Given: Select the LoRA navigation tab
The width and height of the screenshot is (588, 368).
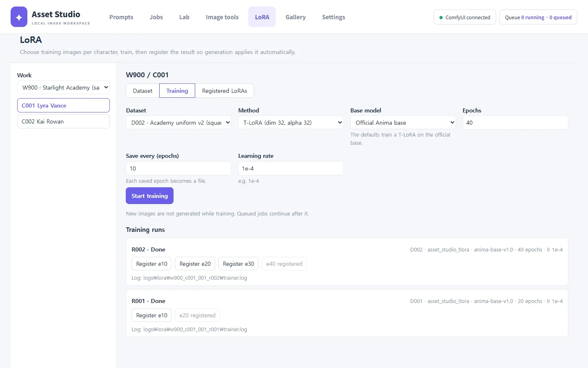Looking at the screenshot, I should click(x=262, y=17).
